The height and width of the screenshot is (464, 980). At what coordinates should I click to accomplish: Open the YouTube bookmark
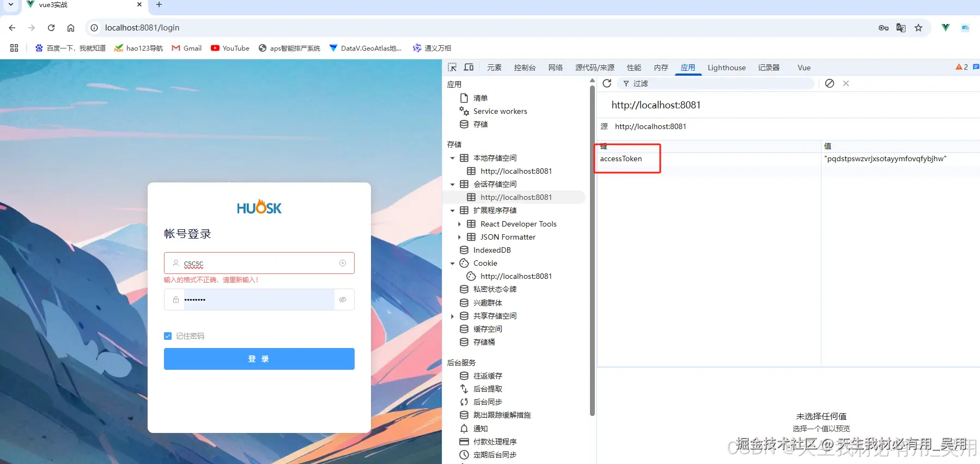(x=230, y=48)
